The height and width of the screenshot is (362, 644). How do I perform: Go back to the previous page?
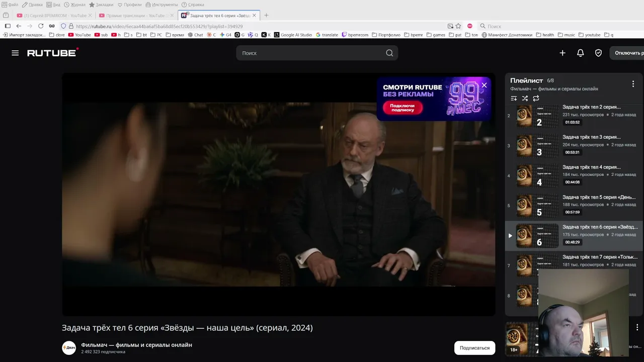[19, 26]
